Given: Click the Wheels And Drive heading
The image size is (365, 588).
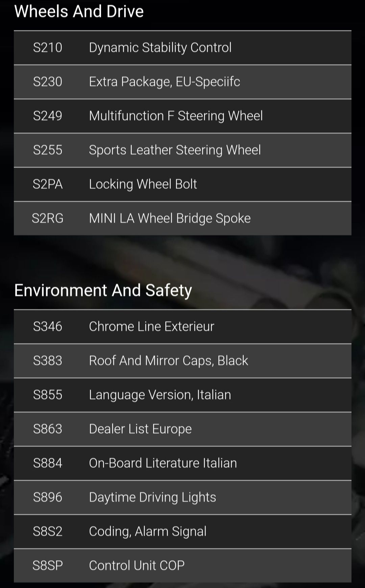Looking at the screenshot, I should click(x=79, y=11).
